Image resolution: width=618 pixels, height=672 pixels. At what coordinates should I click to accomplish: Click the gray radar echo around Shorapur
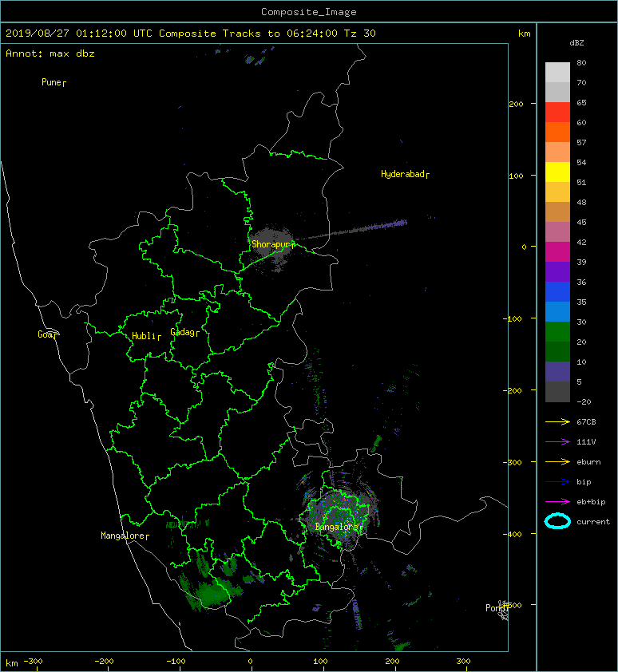[x=272, y=247]
